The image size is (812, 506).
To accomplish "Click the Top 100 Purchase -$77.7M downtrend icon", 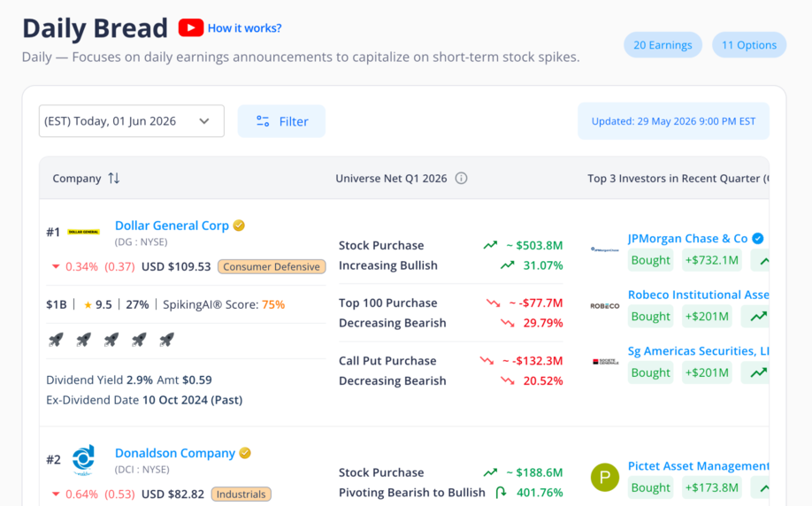I will point(493,303).
